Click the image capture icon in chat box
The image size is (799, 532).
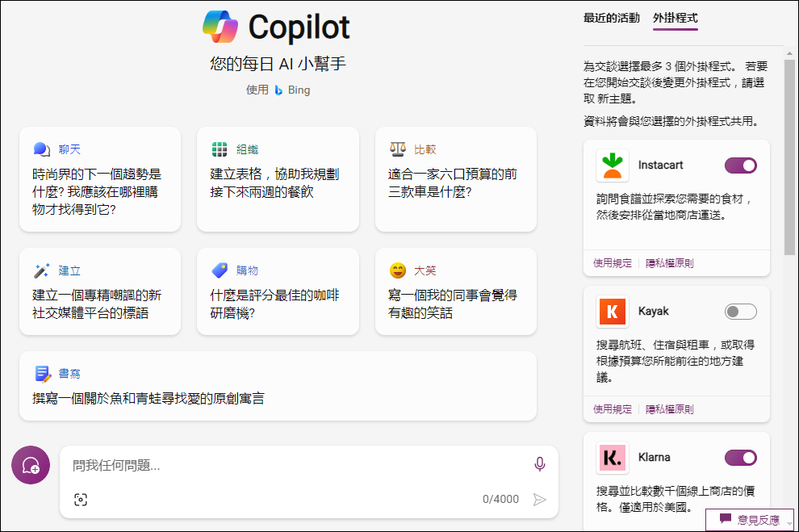pos(81,500)
